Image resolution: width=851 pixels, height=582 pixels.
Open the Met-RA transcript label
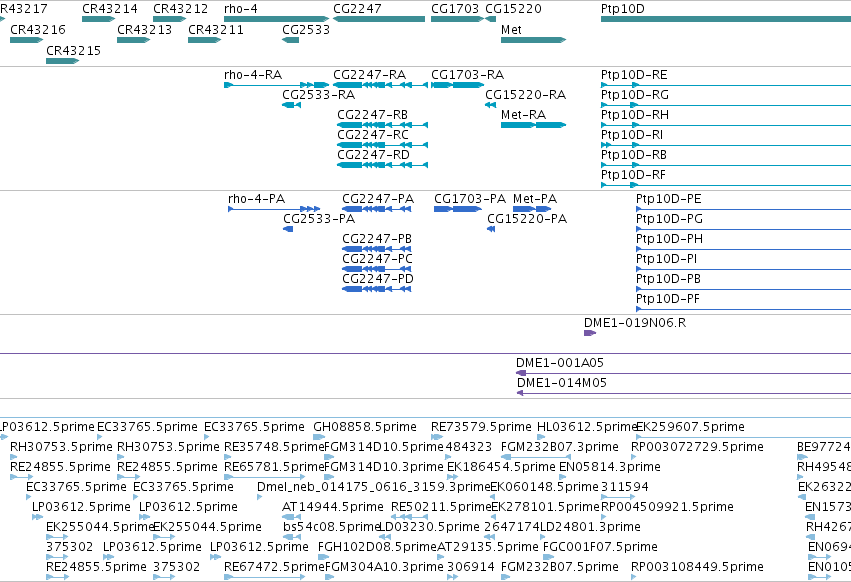523,115
